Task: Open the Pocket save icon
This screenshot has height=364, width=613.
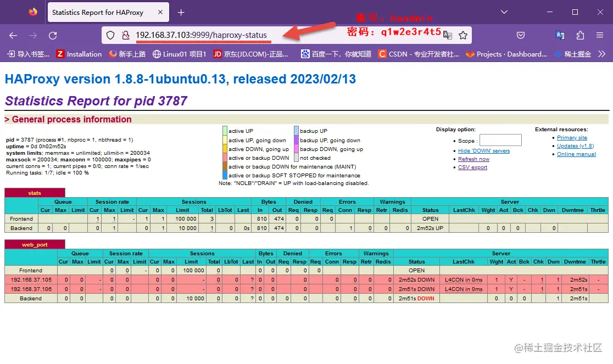Action: point(521,35)
